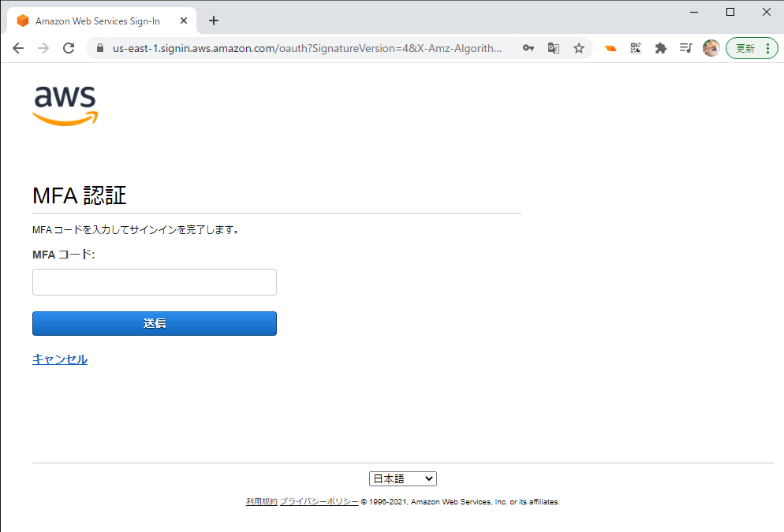Click the browser back arrow

pyautogui.click(x=18, y=48)
